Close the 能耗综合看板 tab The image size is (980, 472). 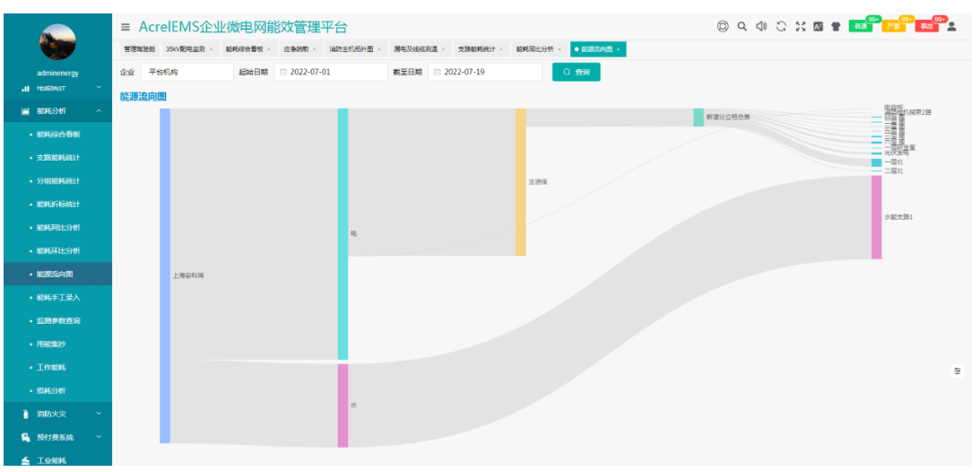tap(269, 48)
